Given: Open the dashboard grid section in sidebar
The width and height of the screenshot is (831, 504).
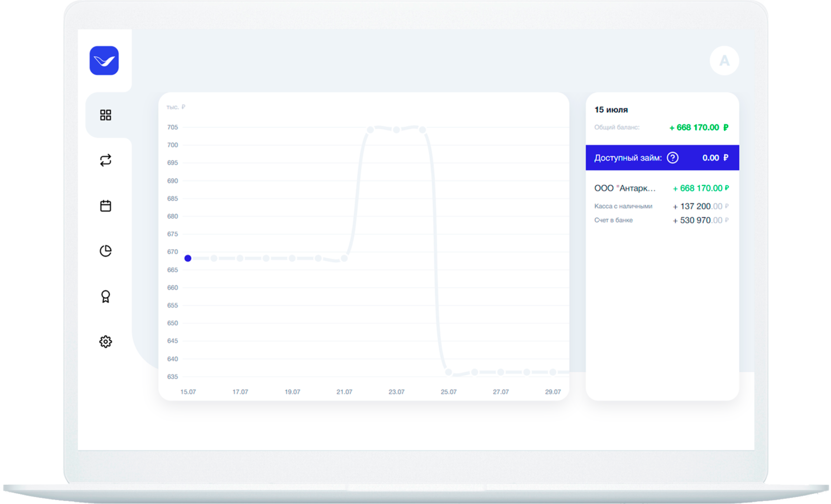Looking at the screenshot, I should tap(105, 115).
